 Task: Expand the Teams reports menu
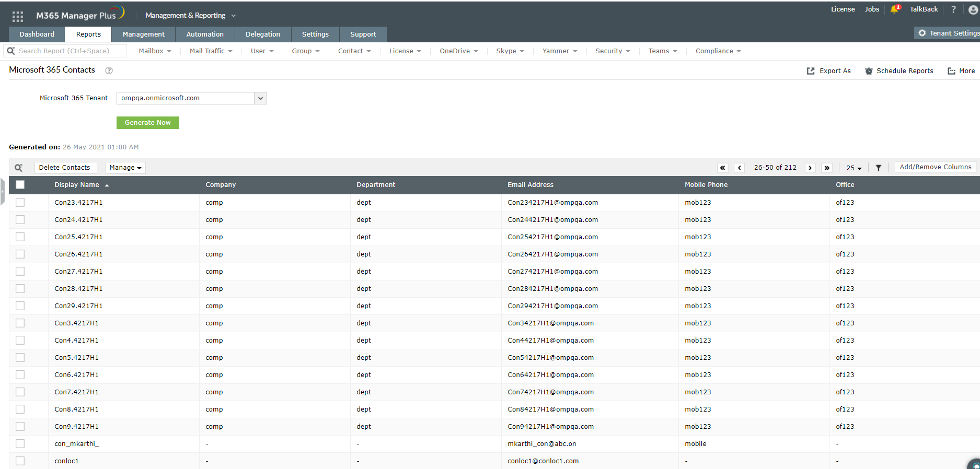663,51
